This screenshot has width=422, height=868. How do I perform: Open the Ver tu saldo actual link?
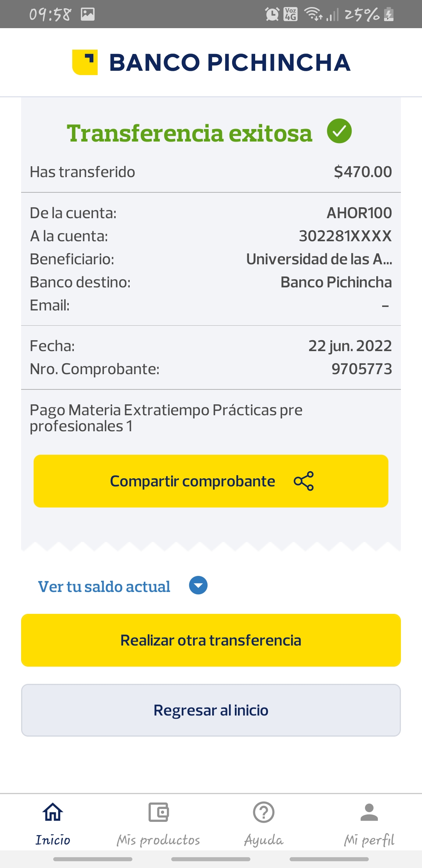tap(104, 586)
